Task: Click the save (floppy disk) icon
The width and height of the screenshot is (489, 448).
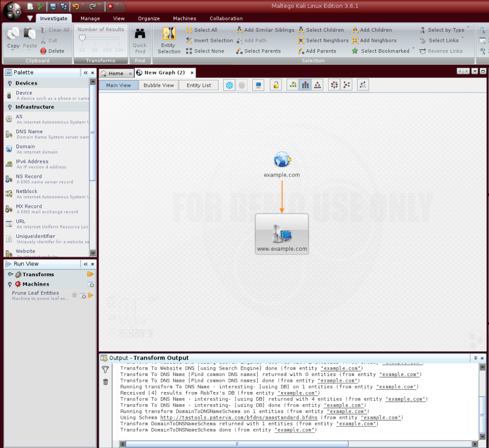Action: coord(53,6)
